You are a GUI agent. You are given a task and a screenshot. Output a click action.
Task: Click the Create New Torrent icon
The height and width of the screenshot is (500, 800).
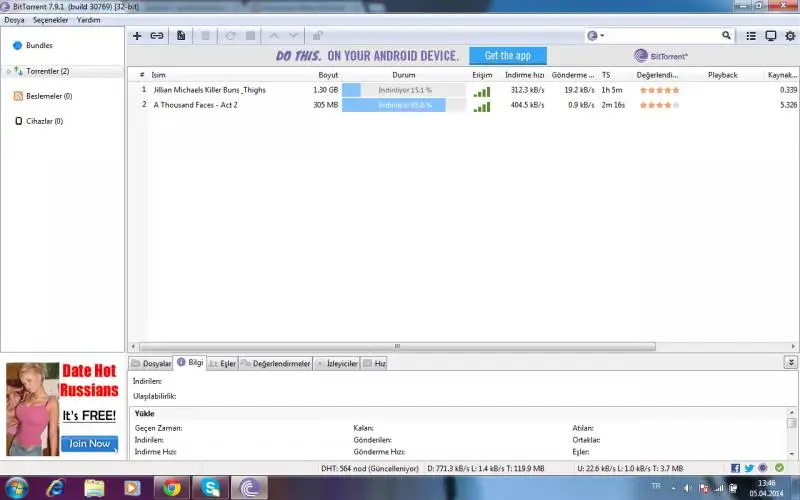point(181,36)
